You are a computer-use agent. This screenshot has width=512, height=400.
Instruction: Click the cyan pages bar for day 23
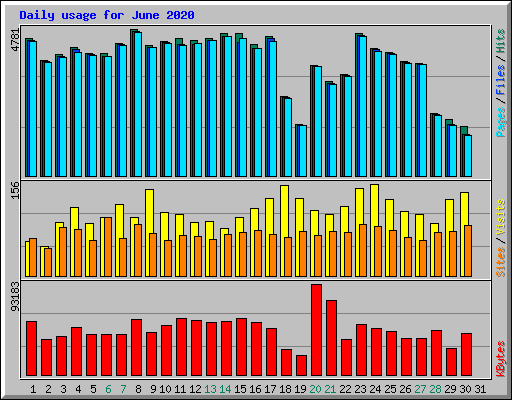click(363, 106)
